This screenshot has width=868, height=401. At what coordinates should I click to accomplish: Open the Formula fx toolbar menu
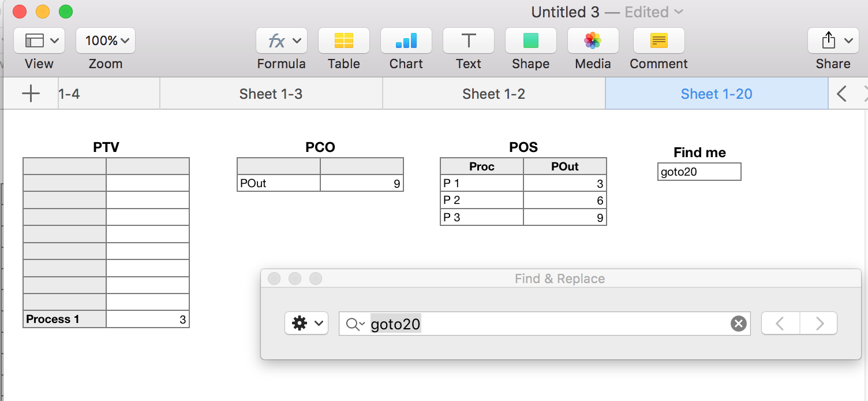[x=281, y=41]
